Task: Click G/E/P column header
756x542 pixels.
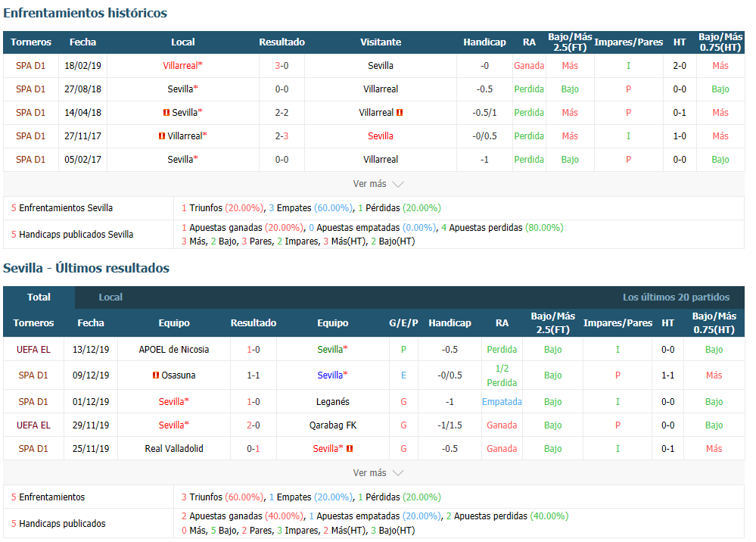Action: [x=403, y=322]
